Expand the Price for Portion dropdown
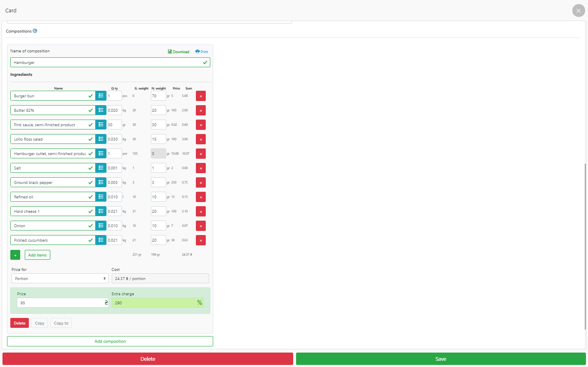This screenshot has height=367, width=588. [x=60, y=279]
